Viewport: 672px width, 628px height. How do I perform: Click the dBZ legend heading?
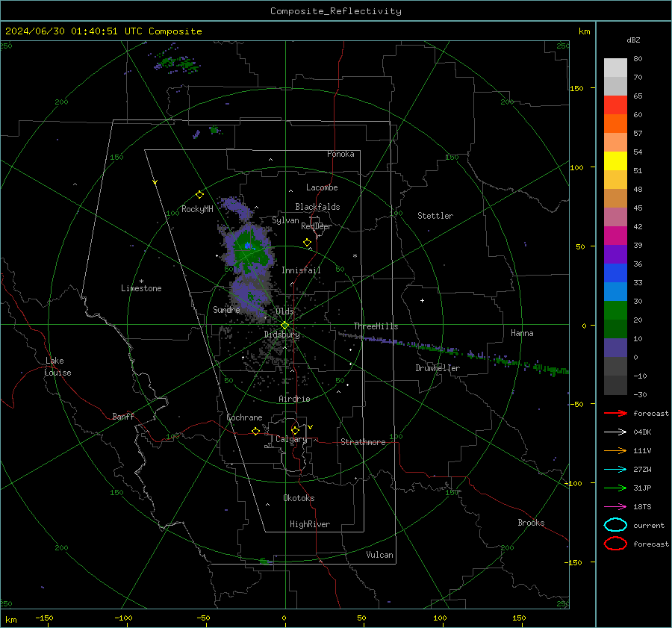(x=633, y=40)
